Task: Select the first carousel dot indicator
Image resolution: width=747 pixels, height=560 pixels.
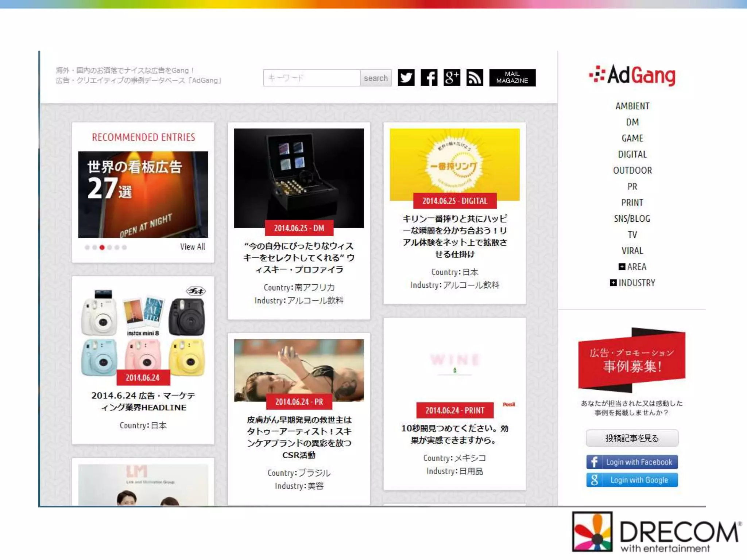Action: pyautogui.click(x=87, y=248)
